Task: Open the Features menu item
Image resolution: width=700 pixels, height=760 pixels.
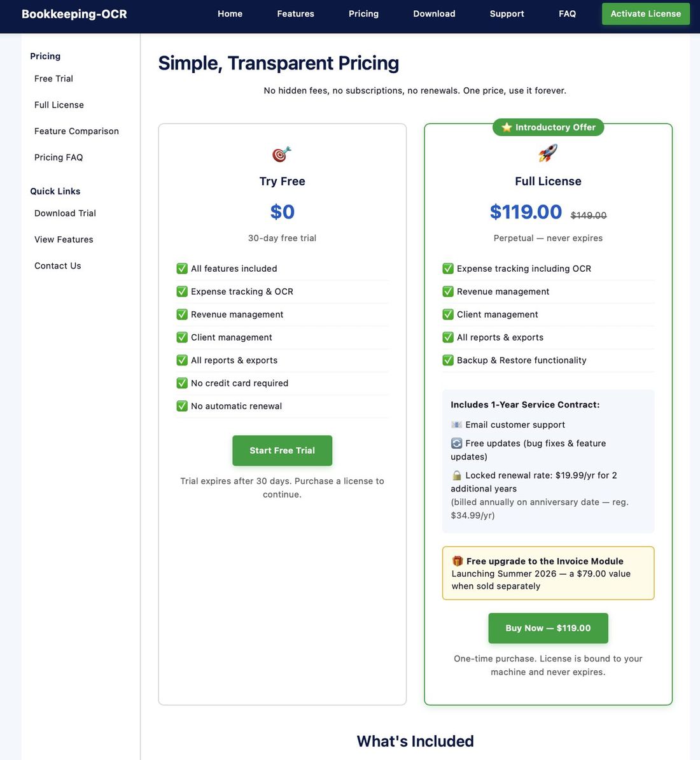Action: tap(295, 13)
